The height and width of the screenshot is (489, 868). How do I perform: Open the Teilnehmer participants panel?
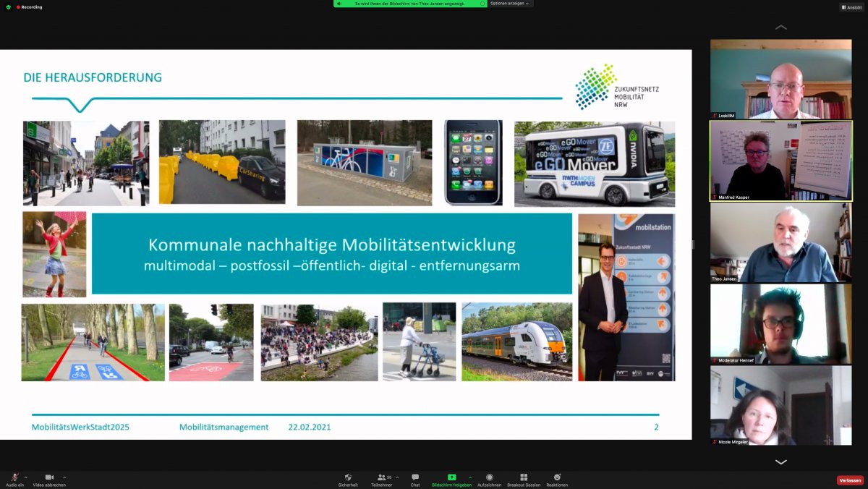(380, 478)
